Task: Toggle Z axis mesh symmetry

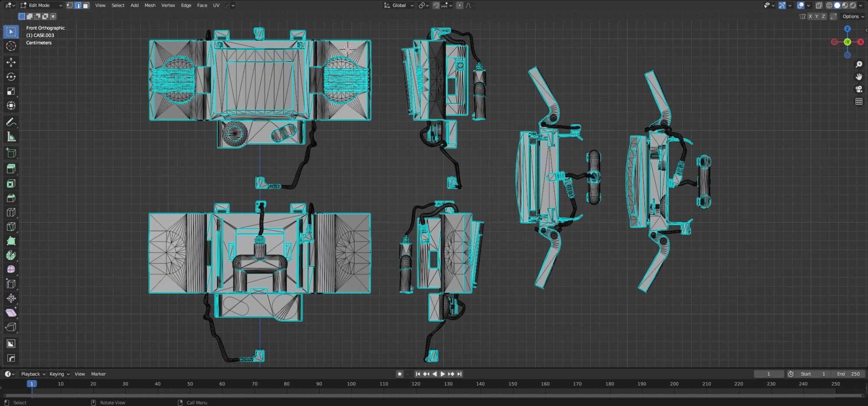Action: pyautogui.click(x=823, y=16)
